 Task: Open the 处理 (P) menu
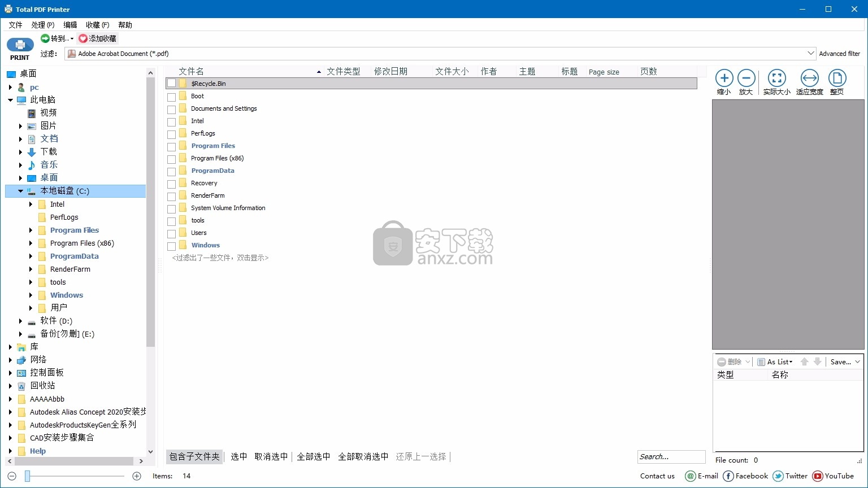[x=43, y=25]
